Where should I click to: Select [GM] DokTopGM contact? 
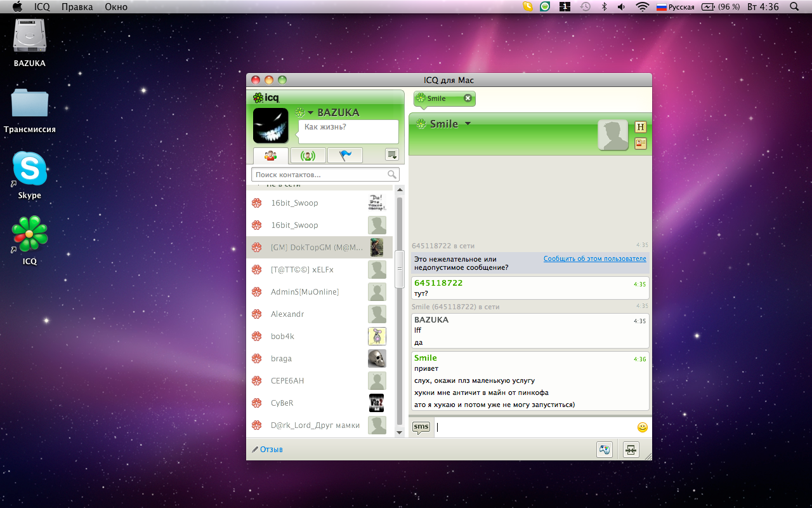[x=320, y=247]
